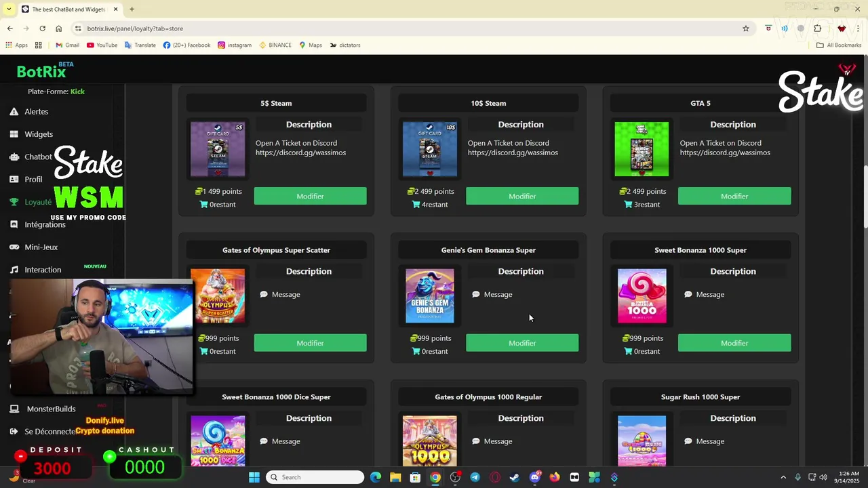This screenshot has width=868, height=488.
Task: Click the browser home icon
Action: 58,28
